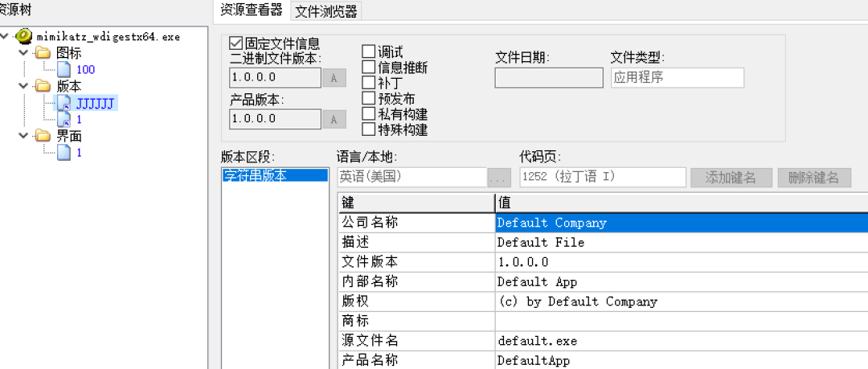The height and width of the screenshot is (369, 868).
Task: Click the 版本 folder icon
Action: tap(42, 86)
